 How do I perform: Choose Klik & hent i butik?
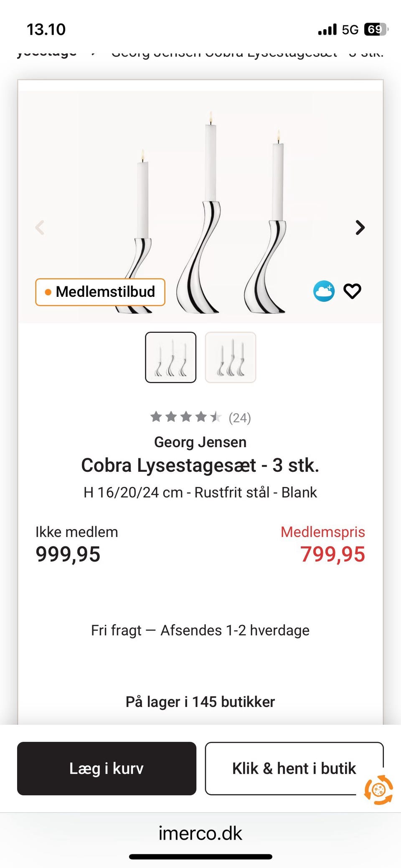(294, 769)
